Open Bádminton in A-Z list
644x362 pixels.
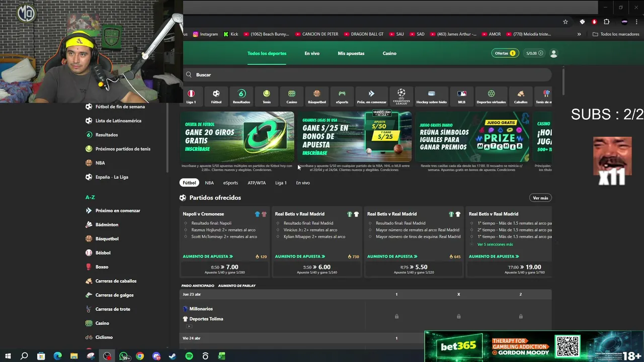(107, 225)
